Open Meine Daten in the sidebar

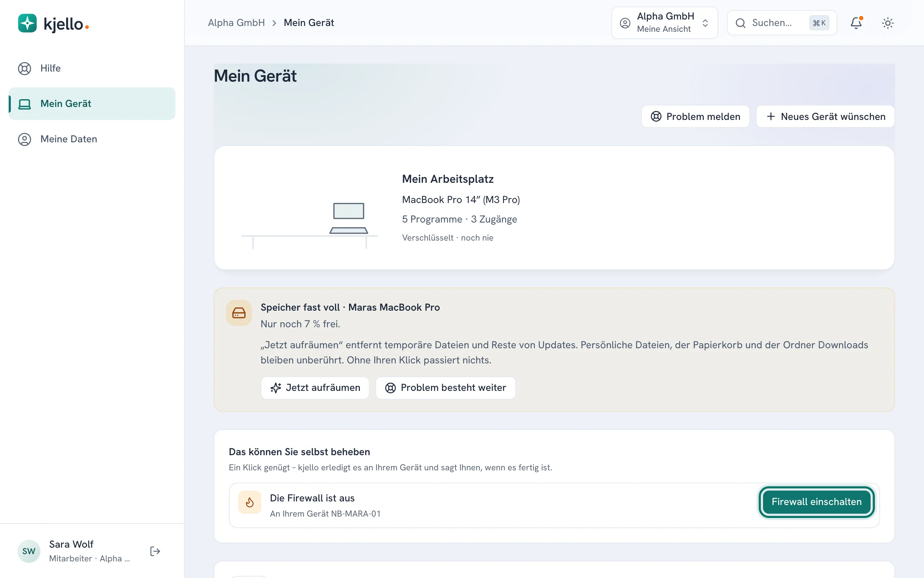pyautogui.click(x=92, y=139)
